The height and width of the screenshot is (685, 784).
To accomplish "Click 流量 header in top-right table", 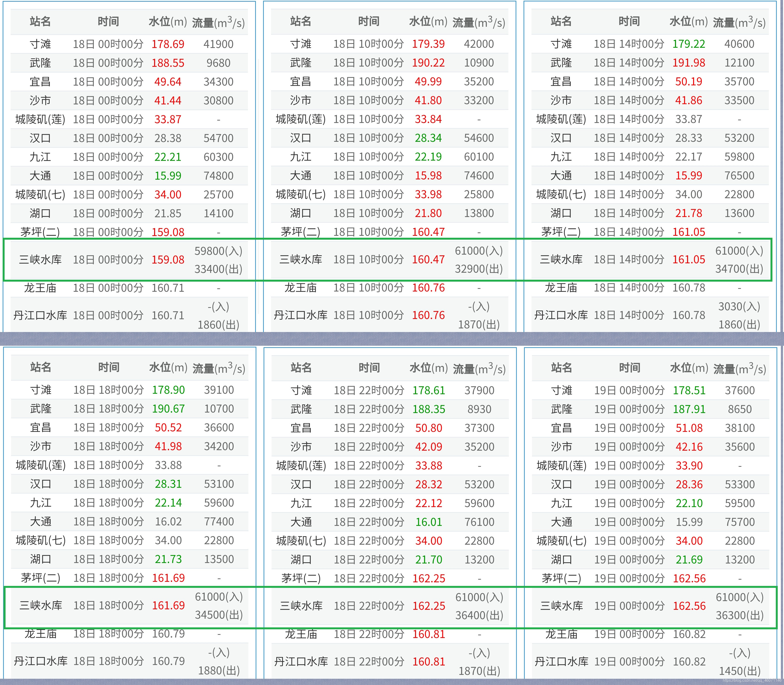I will coord(739,23).
